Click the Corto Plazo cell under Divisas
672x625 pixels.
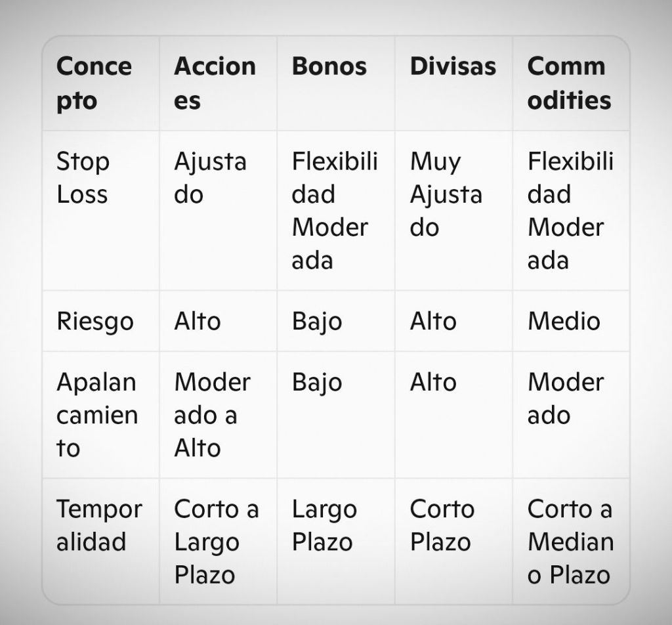[x=442, y=525]
